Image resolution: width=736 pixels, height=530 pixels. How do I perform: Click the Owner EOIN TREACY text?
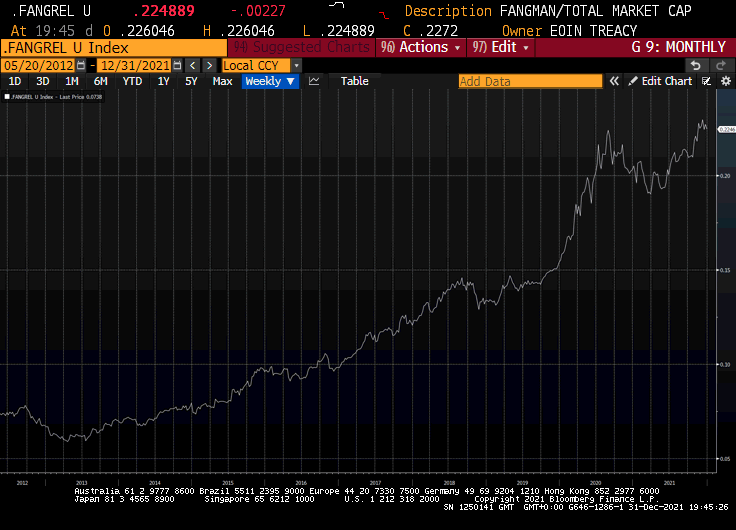coord(569,31)
